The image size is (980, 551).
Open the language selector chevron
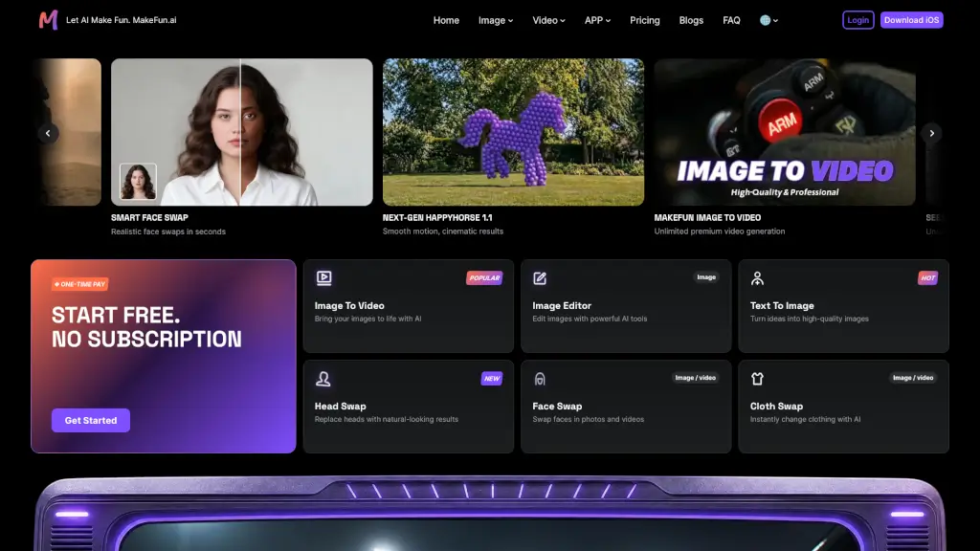[775, 21]
